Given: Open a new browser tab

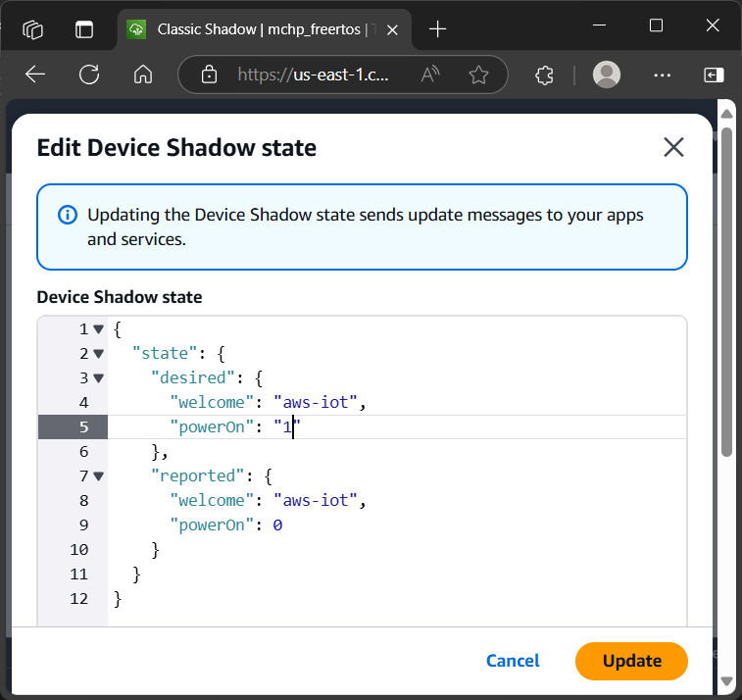Looking at the screenshot, I should point(438,29).
